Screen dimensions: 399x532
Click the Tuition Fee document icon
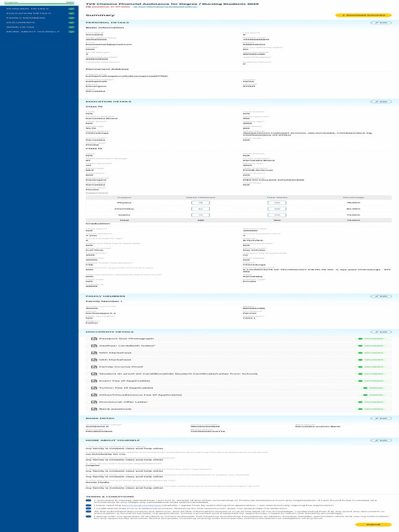click(94, 388)
